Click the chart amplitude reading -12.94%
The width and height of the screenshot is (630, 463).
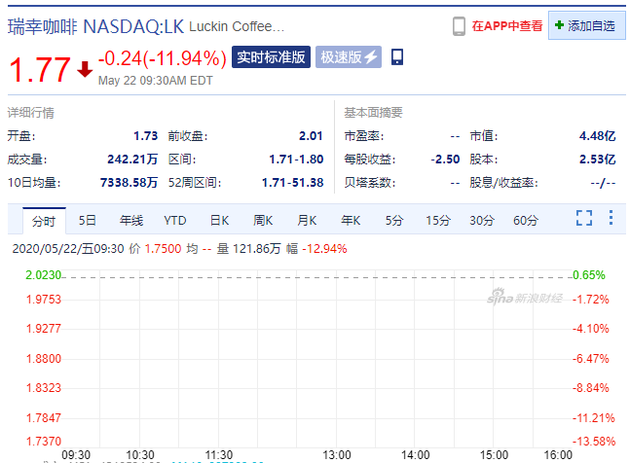tap(325, 249)
